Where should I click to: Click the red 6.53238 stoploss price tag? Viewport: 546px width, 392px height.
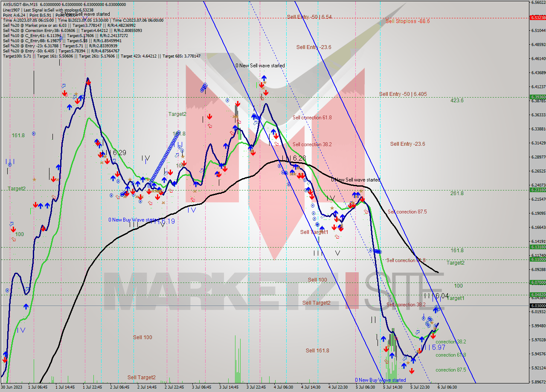tap(537, 18)
